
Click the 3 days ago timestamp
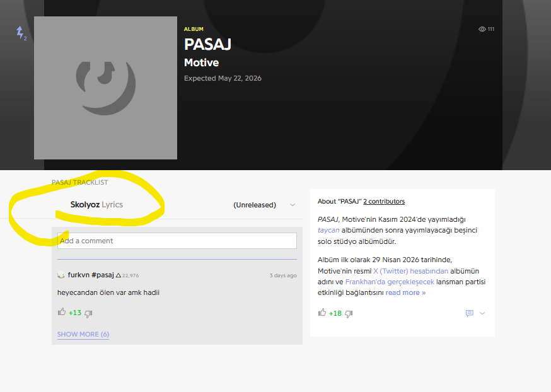[x=283, y=275]
